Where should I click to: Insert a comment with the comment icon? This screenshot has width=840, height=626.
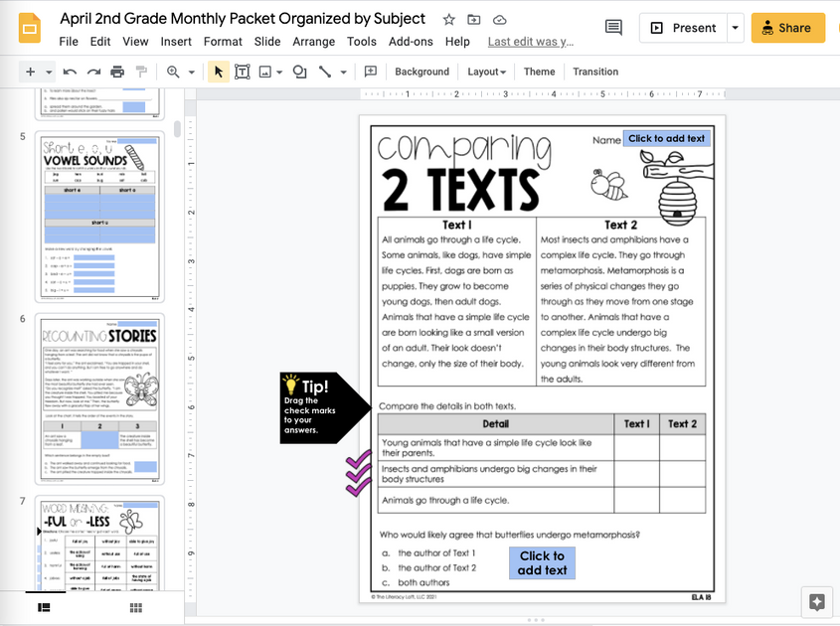tap(369, 72)
